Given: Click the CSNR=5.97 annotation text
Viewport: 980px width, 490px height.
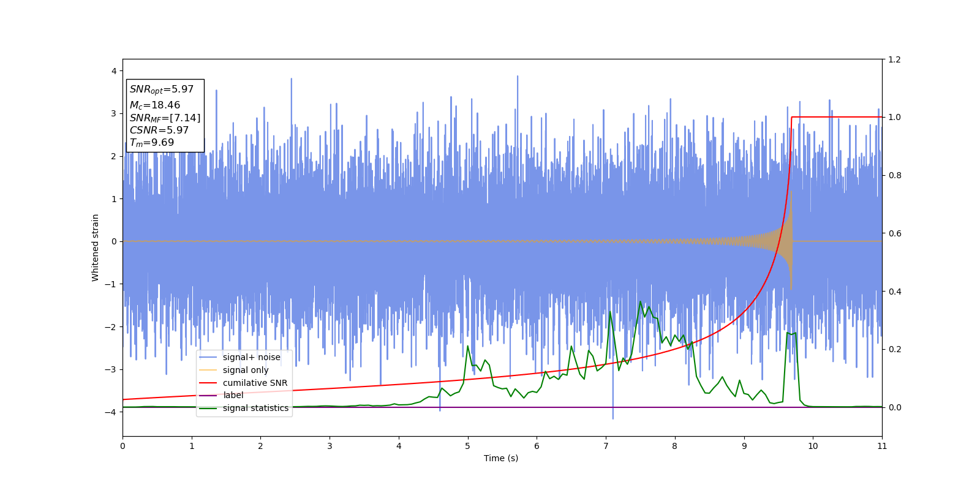Looking at the screenshot, I should point(159,130).
